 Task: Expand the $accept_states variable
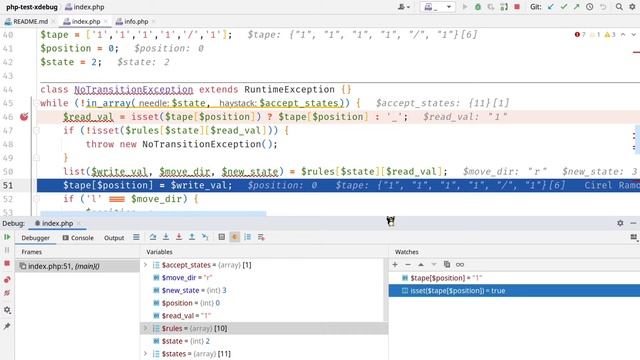click(145, 265)
